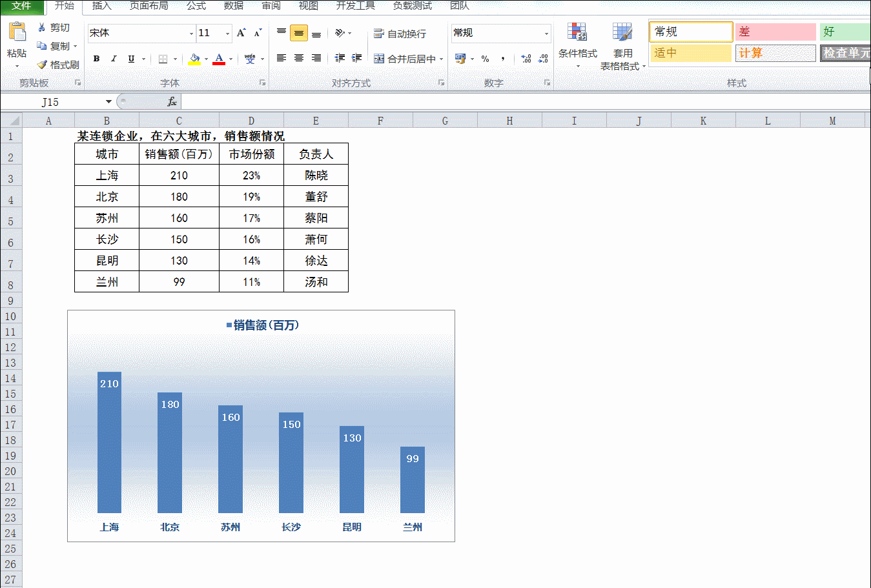Expand the font size dropdown
Image resolution: width=871 pixels, height=588 pixels.
coord(227,34)
